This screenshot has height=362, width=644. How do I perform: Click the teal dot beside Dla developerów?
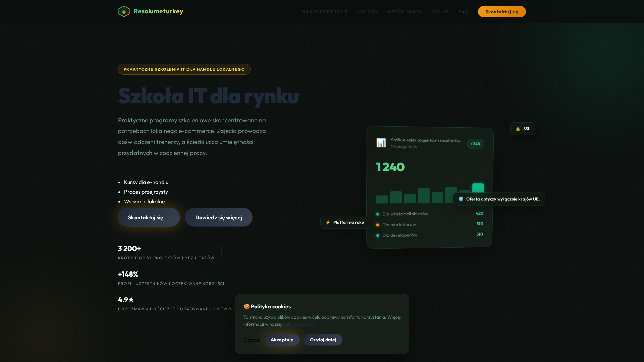click(378, 235)
